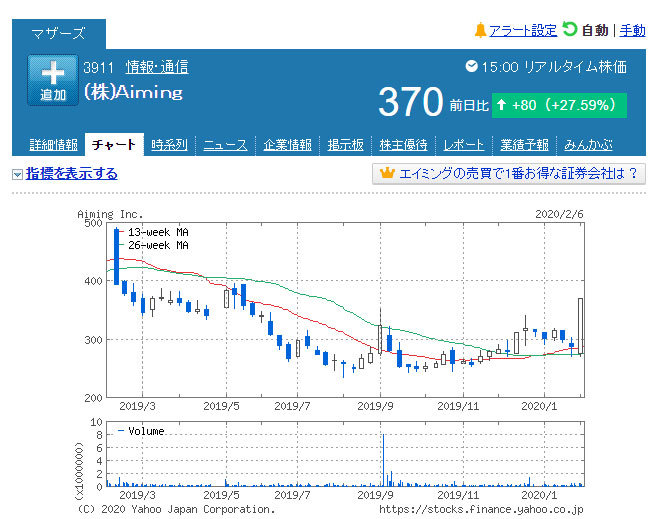Open the アラート設定 link
656x519 pixels.
(x=523, y=31)
